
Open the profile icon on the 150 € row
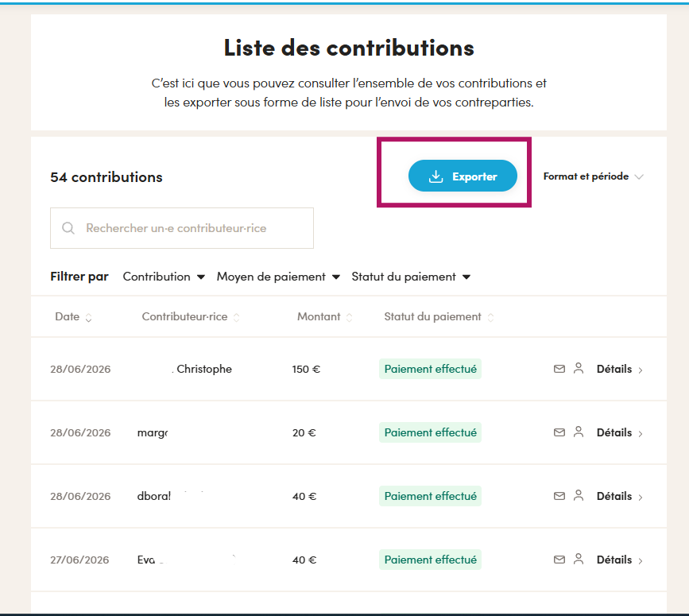point(579,368)
